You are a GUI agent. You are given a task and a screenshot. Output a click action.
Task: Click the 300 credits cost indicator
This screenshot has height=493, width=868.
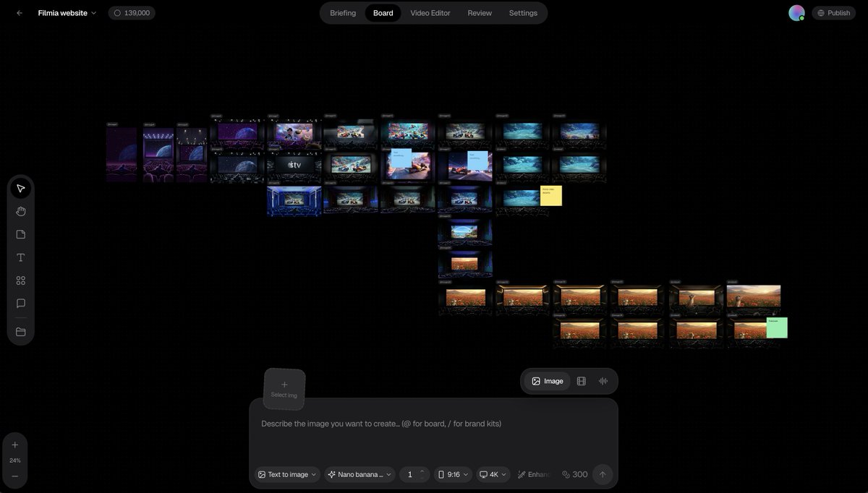[575, 474]
